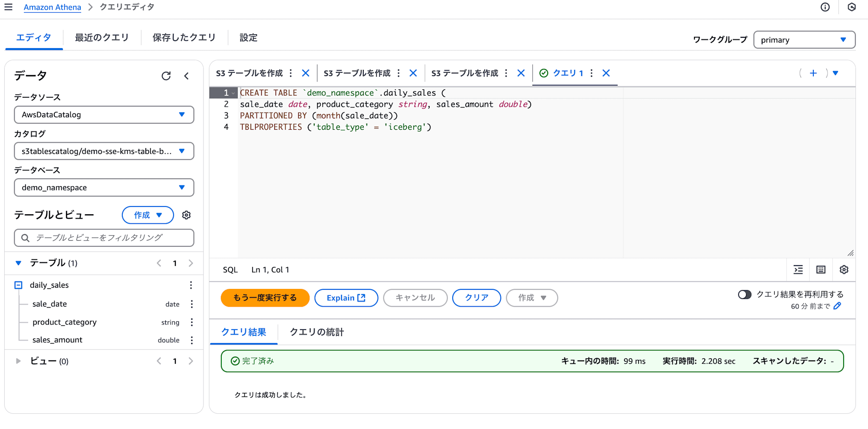Switch to the エディタ tab
The image size is (868, 429).
[x=34, y=38]
